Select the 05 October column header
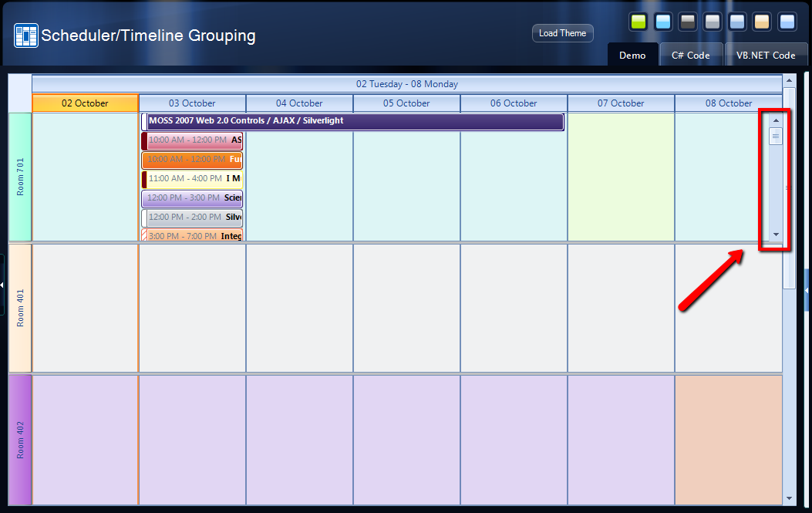The height and width of the screenshot is (513, 812). coord(406,103)
